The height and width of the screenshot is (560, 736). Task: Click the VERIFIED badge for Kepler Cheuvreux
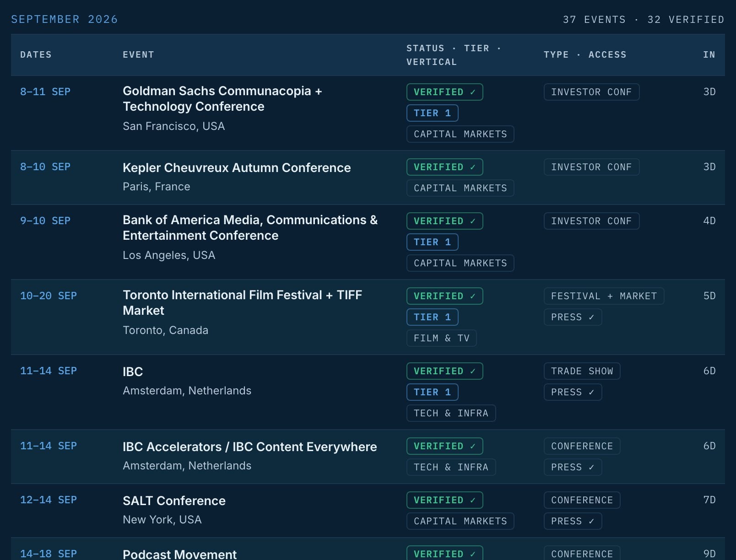[x=444, y=167]
